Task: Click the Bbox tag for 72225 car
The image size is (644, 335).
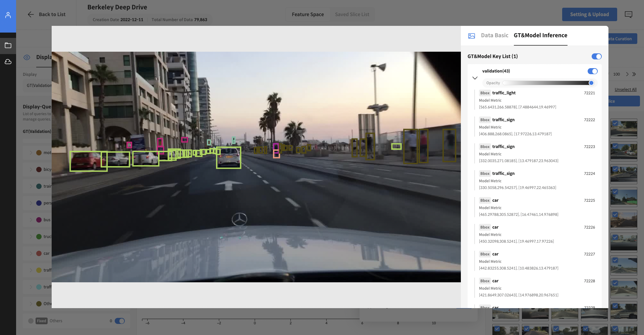Action: tap(485, 200)
